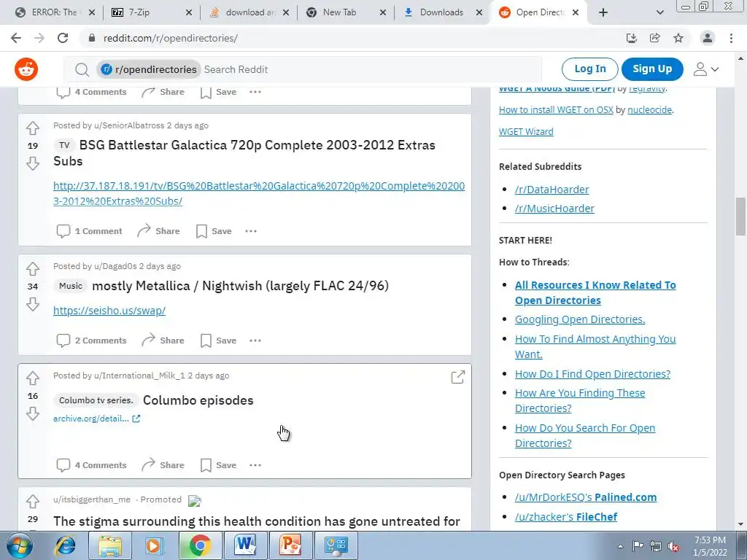Open Google Chrome from the taskbar

pos(200,545)
